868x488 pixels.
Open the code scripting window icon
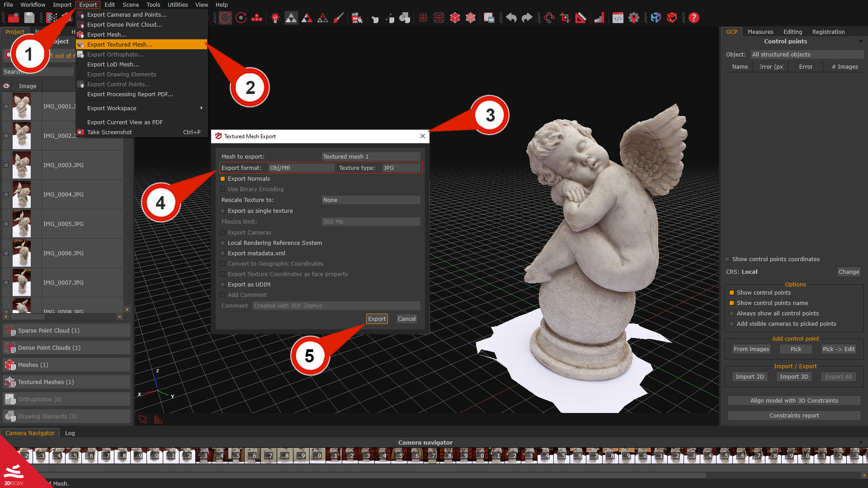(x=618, y=18)
